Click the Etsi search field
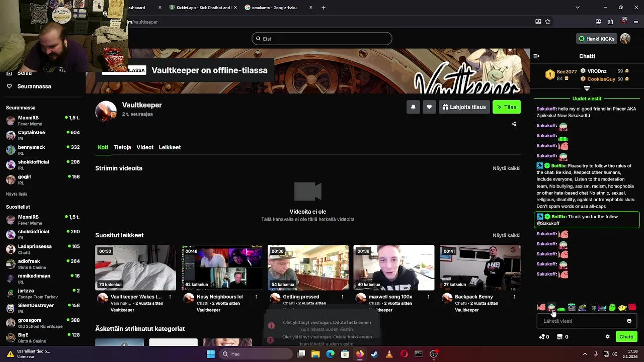Image resolution: width=644 pixels, height=362 pixels. click(x=322, y=39)
